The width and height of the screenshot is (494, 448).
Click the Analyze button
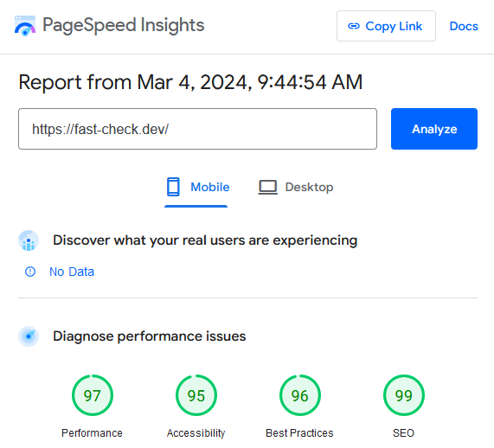point(434,129)
